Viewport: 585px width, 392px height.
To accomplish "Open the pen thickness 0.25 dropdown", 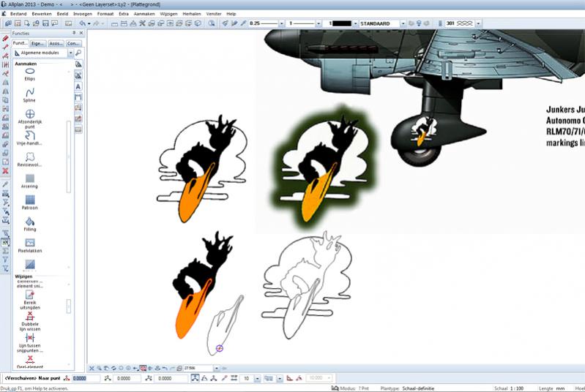I will tap(282, 23).
